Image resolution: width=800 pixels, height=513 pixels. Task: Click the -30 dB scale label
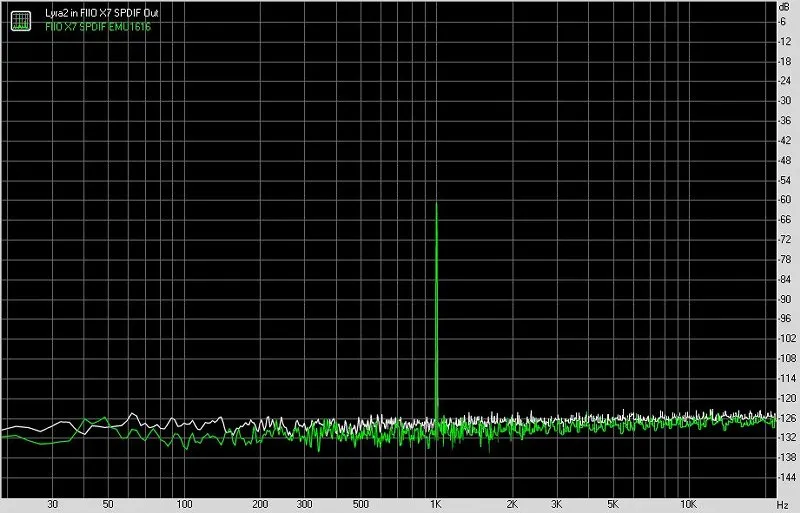tap(785, 101)
